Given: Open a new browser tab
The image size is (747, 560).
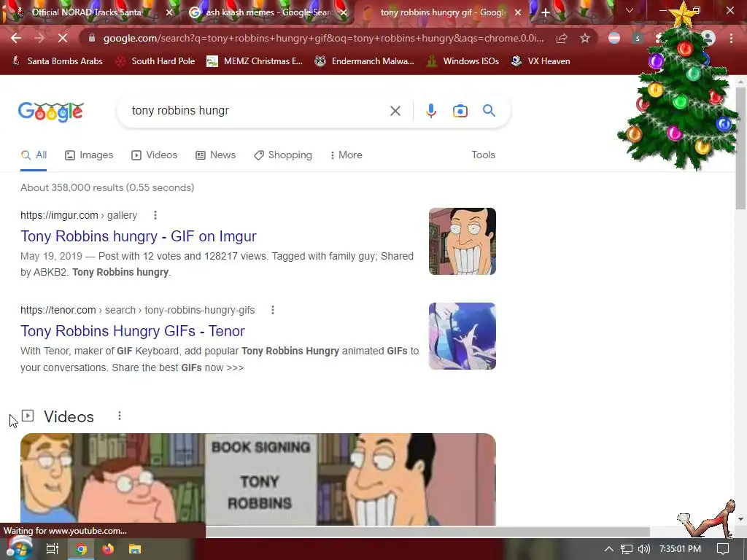Looking at the screenshot, I should [546, 12].
